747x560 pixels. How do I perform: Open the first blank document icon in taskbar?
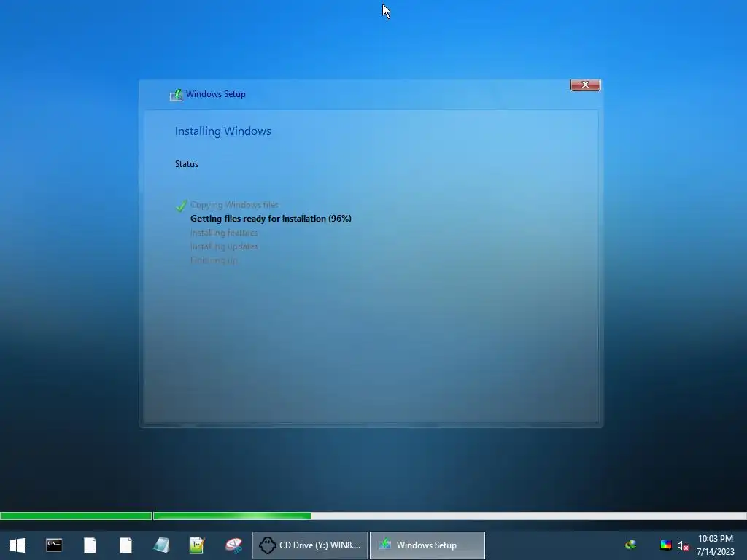tap(90, 545)
